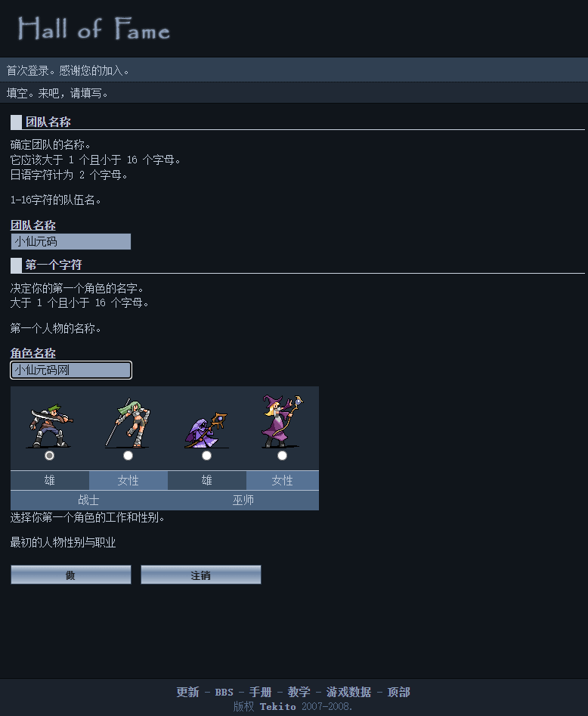
Task: Select the male warrior radio button
Action: pos(50,455)
